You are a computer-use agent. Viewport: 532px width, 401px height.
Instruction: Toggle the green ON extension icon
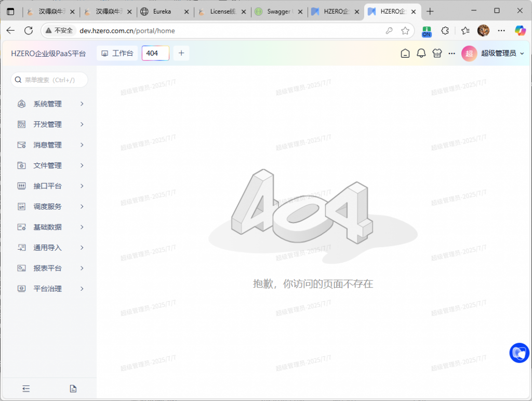point(427,31)
